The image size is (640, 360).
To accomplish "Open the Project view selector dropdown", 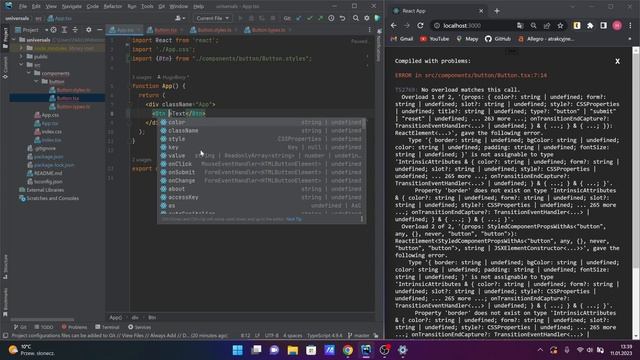I will click(31, 30).
